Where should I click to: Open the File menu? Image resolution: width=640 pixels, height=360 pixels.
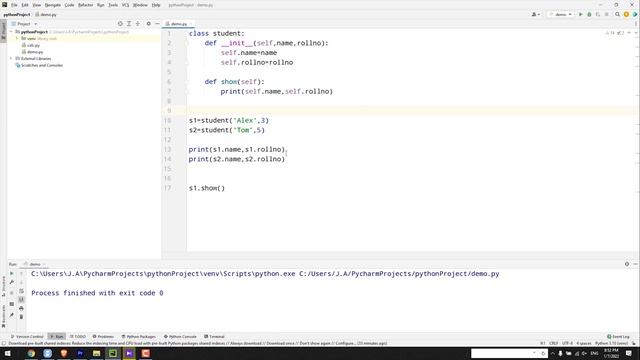coord(14,5)
